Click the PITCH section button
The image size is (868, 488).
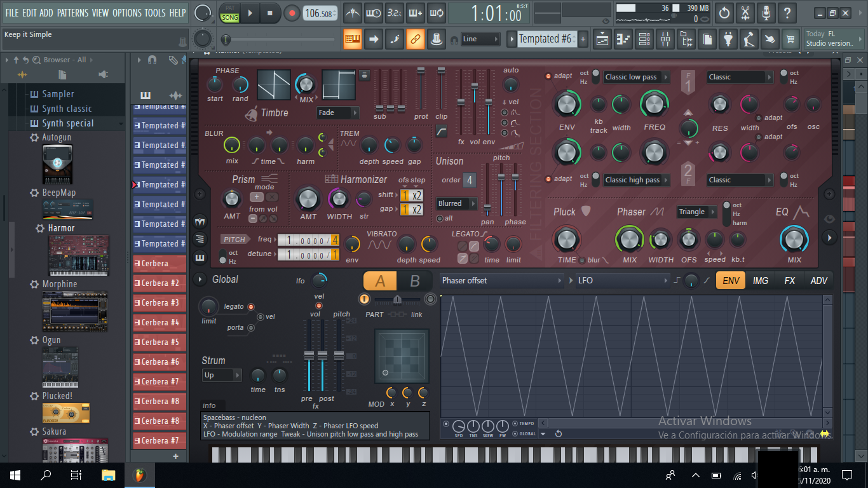point(234,240)
